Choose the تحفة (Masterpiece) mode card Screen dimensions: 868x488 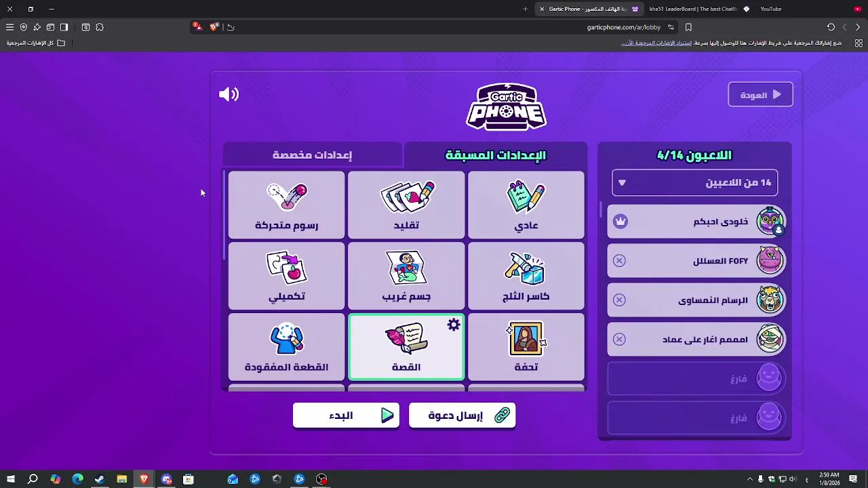[x=526, y=347]
